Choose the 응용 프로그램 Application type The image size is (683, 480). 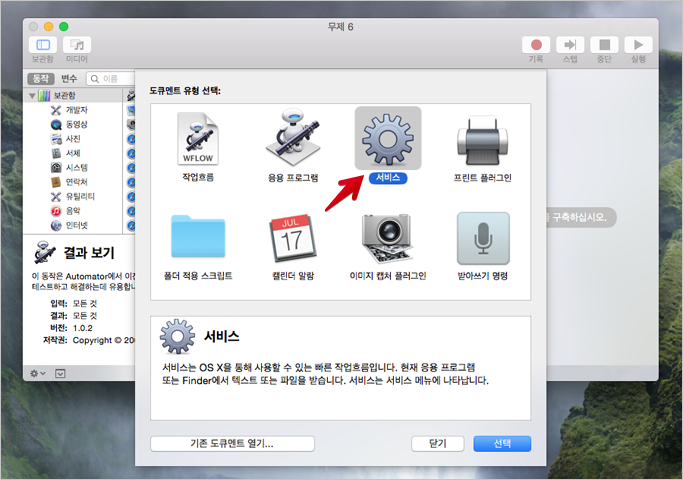point(293,138)
